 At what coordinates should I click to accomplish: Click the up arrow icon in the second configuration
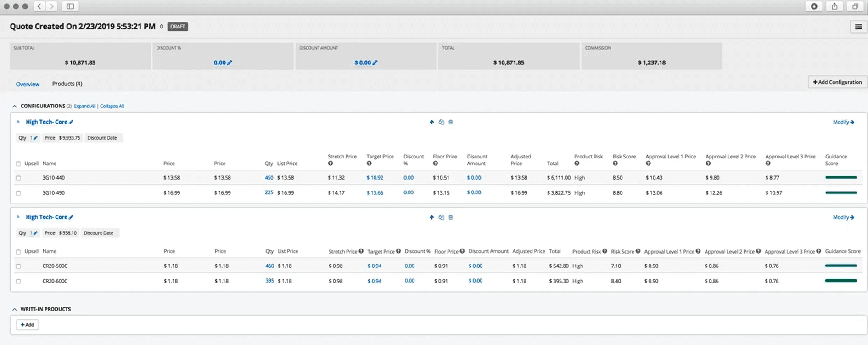[431, 217]
